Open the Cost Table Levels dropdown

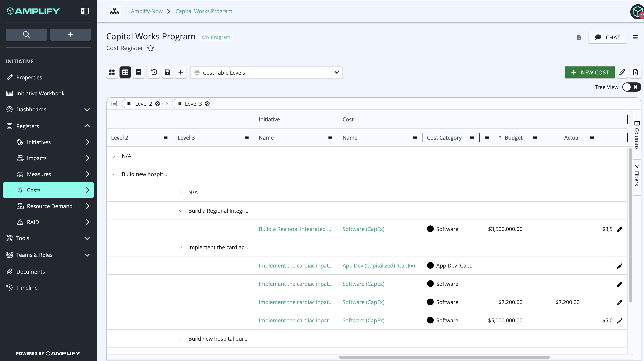(x=266, y=73)
